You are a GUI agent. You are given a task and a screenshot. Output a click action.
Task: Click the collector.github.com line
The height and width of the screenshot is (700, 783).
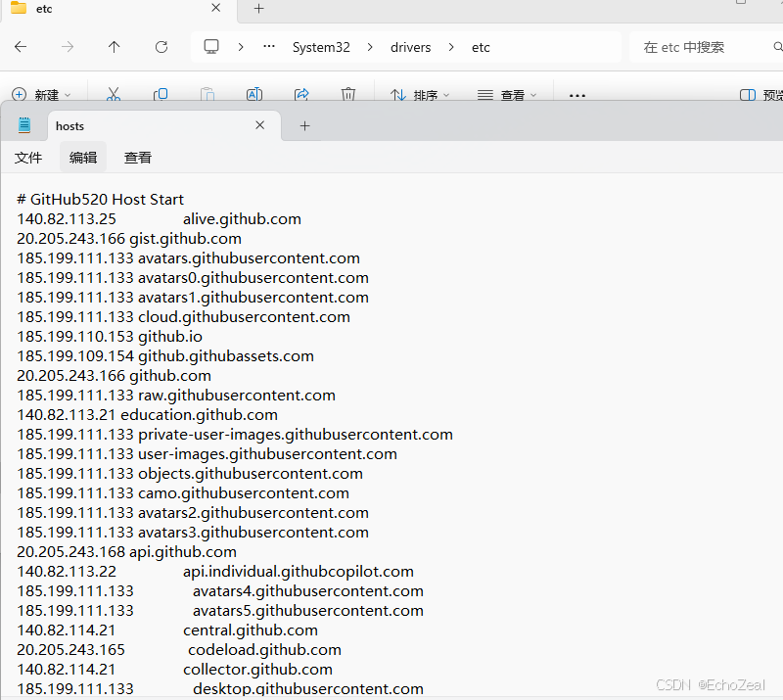tap(174, 669)
